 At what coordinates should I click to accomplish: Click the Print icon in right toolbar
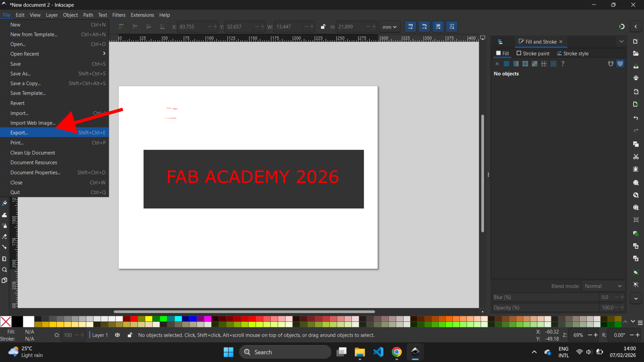pos(636,78)
